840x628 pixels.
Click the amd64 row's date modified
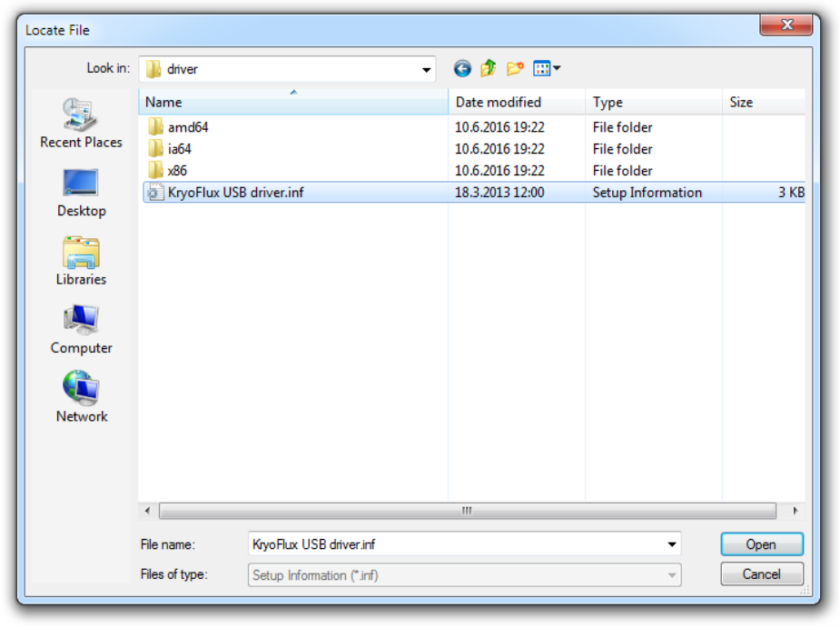point(499,127)
